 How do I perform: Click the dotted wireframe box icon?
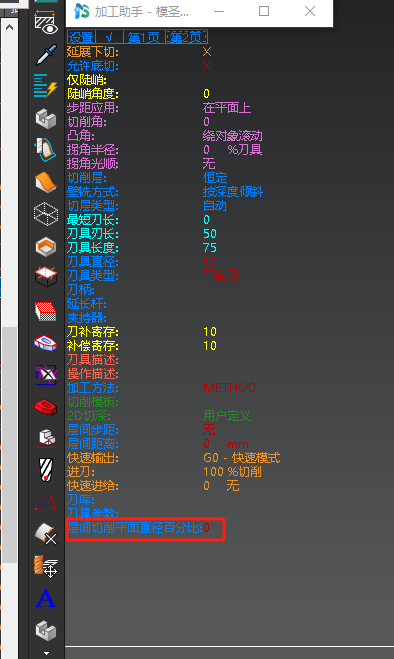[45, 214]
